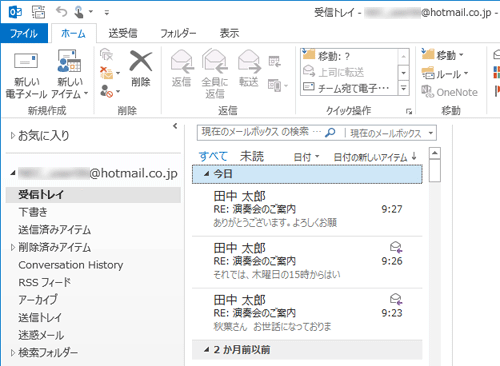Click the 現在のメールボックスの検索 field
The image size is (500, 366).
pyautogui.click(x=261, y=132)
